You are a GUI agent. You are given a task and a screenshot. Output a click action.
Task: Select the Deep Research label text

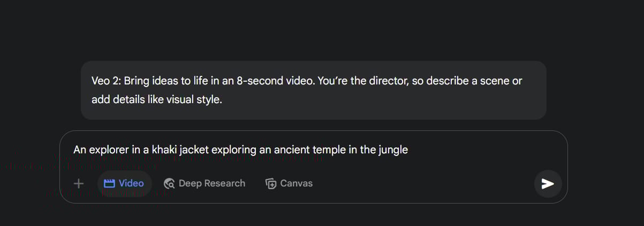(212, 183)
